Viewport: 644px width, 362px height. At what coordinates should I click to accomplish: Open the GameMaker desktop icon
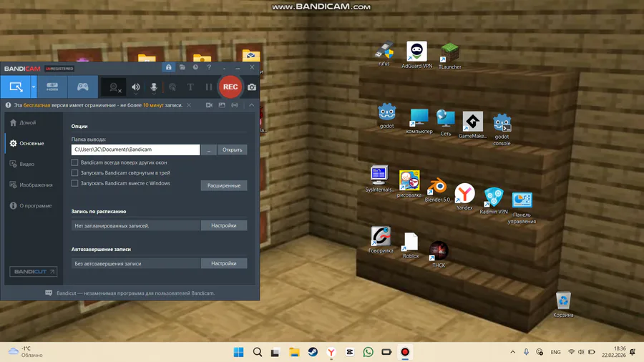pos(472,125)
